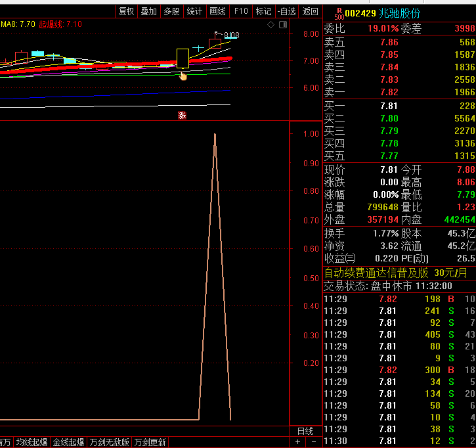Click the 叠加 overlay button

click(x=149, y=11)
